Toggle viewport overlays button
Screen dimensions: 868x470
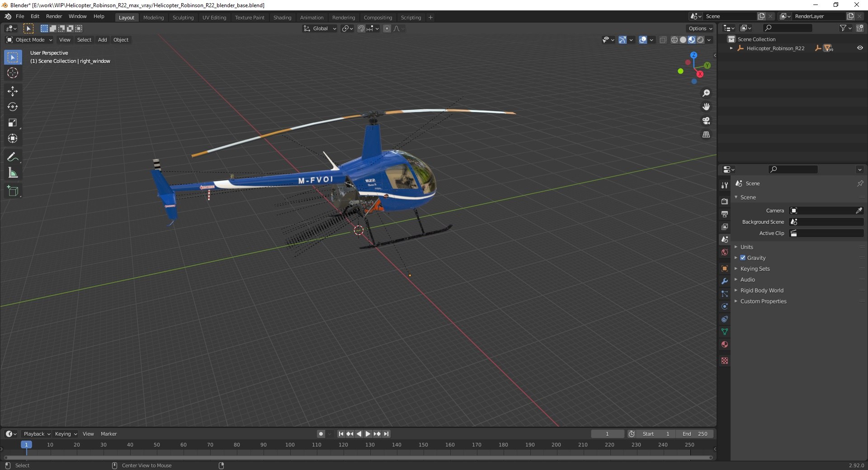(x=643, y=40)
